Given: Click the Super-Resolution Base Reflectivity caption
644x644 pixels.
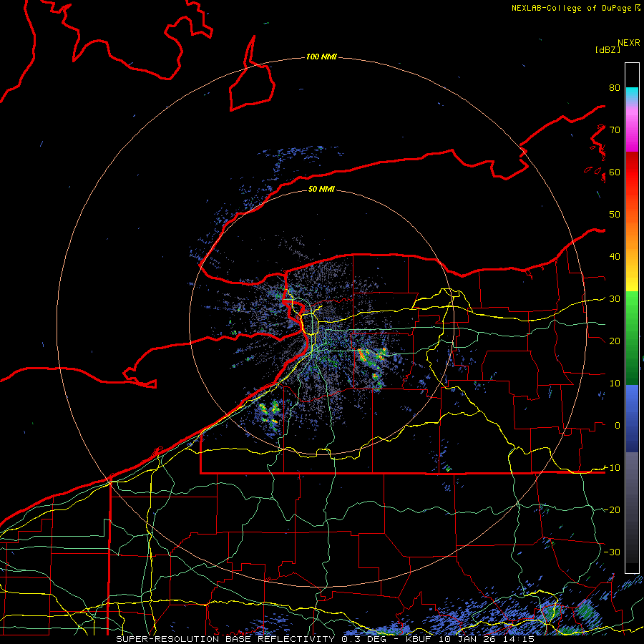Looking at the screenshot, I should tap(225, 639).
